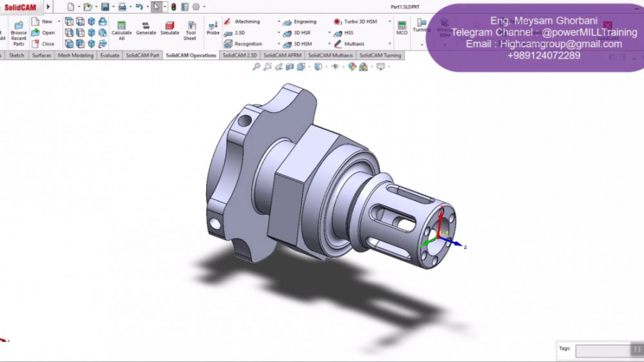Image resolution: width=644 pixels, height=362 pixels.
Task: Click Calculate All
Action: 122,31
